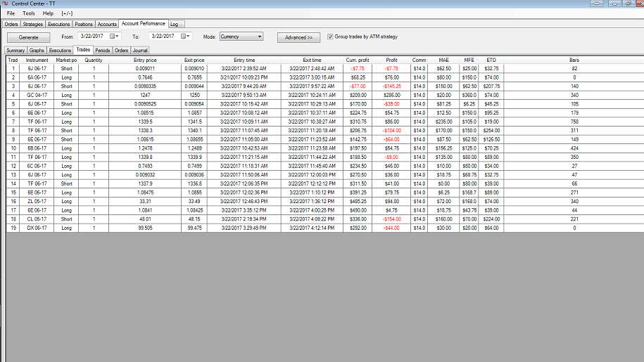Image resolution: width=644 pixels, height=362 pixels.
Task: Sort by Entry price column header
Action: coord(145,60)
